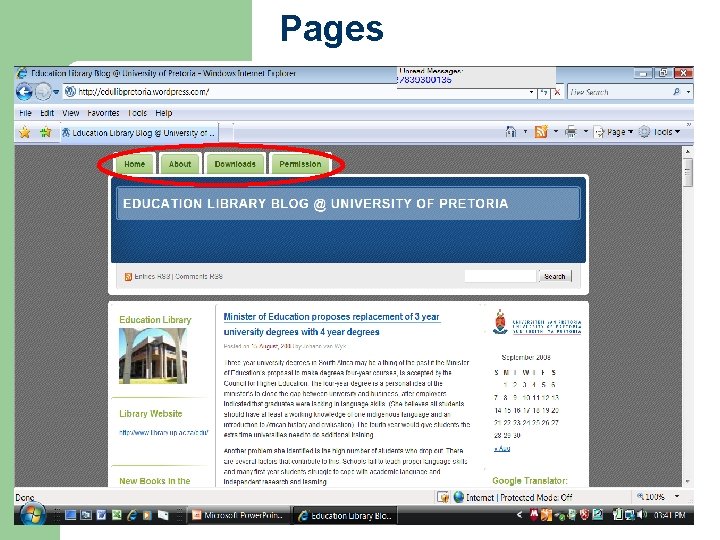Open the File menu
Screen dimensions: 720x540
point(25,113)
